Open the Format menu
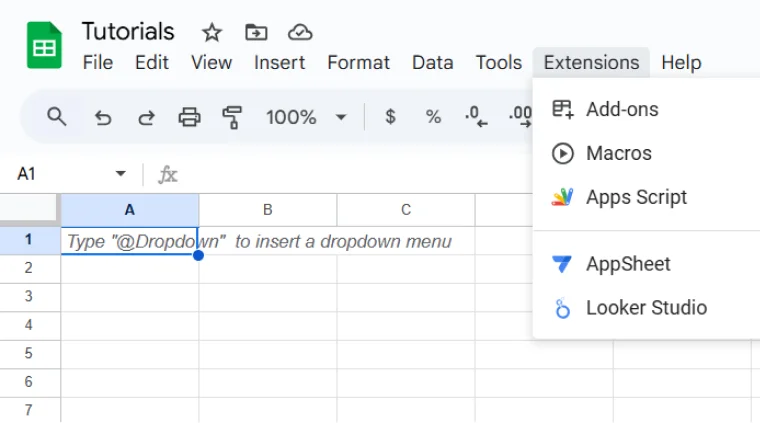The height and width of the screenshot is (423, 760). (x=358, y=63)
